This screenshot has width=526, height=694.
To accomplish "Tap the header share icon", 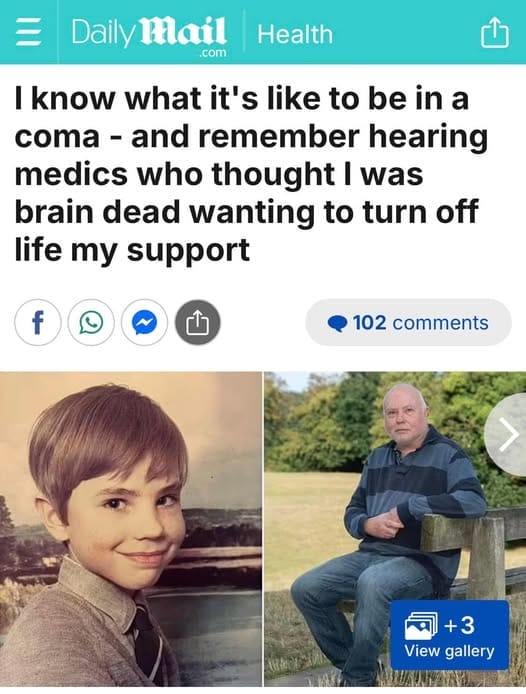I will point(495,32).
